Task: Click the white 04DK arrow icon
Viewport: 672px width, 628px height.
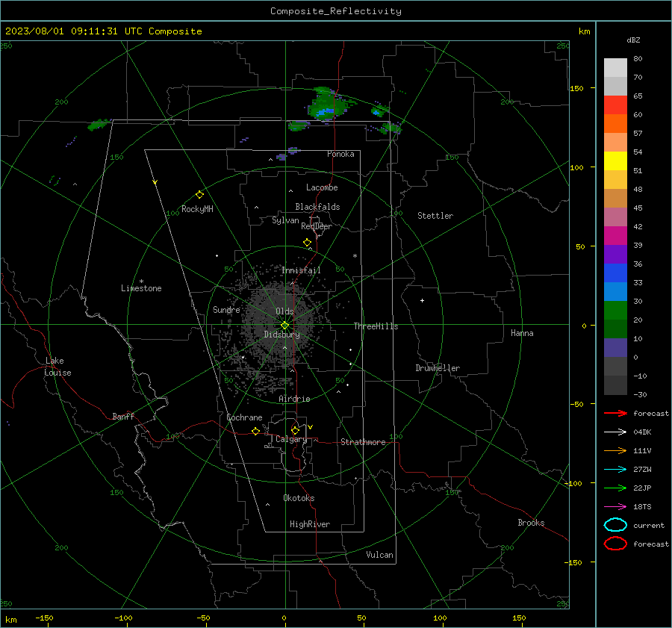Action: point(615,432)
